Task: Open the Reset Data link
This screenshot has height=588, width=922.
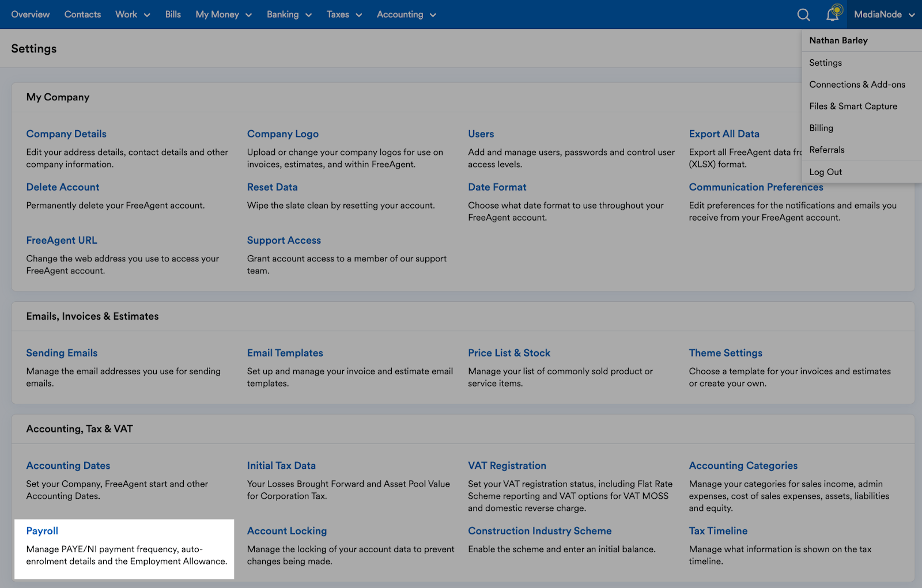Action: pos(272,187)
